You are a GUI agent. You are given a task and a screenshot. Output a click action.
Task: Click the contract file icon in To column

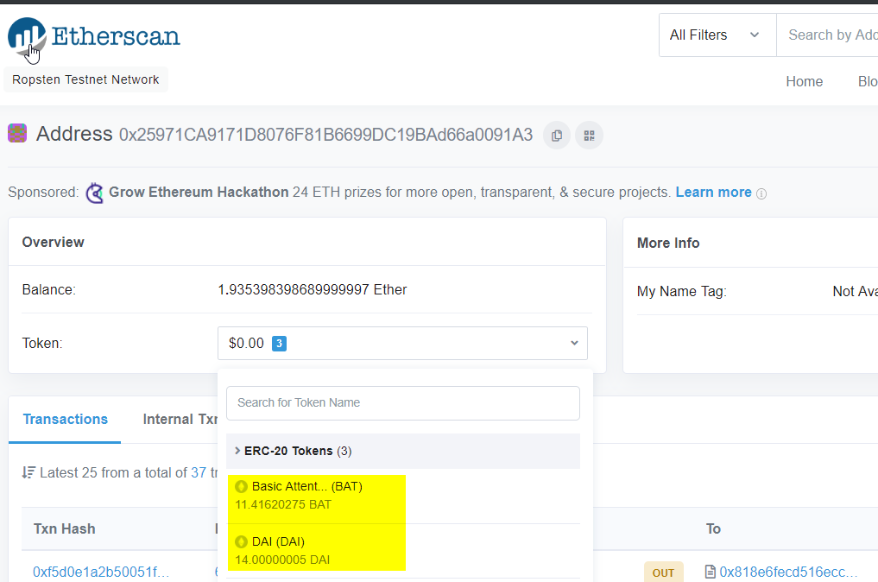coord(710,572)
